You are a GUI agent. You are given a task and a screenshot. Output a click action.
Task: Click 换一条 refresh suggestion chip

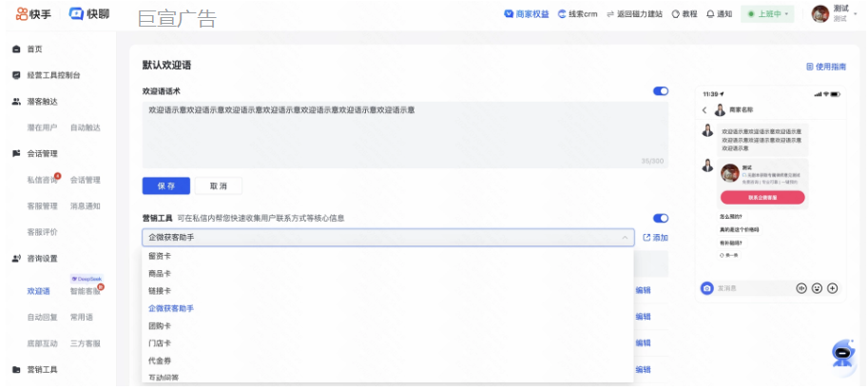[728, 255]
